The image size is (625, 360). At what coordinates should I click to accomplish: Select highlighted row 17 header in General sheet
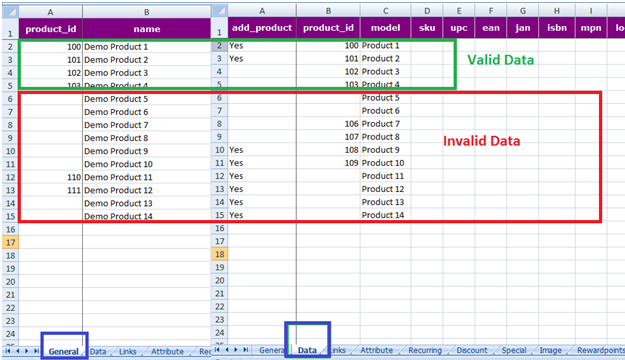coord(10,242)
